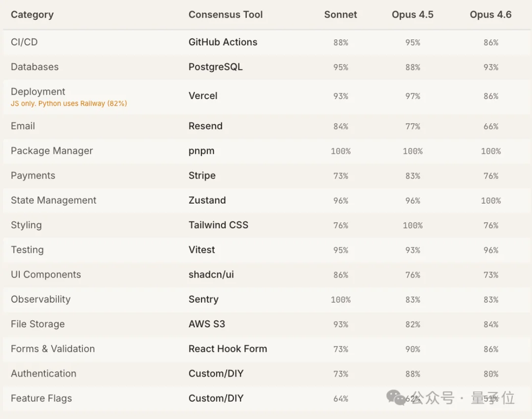Click the WeChat logo icon in the watermark
The height and width of the screenshot is (419, 532).
coord(397,397)
